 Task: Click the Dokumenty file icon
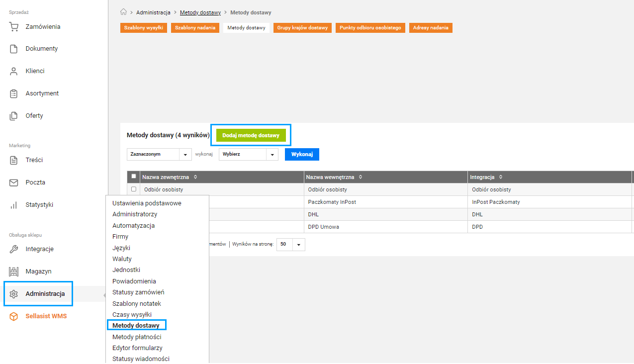click(14, 49)
